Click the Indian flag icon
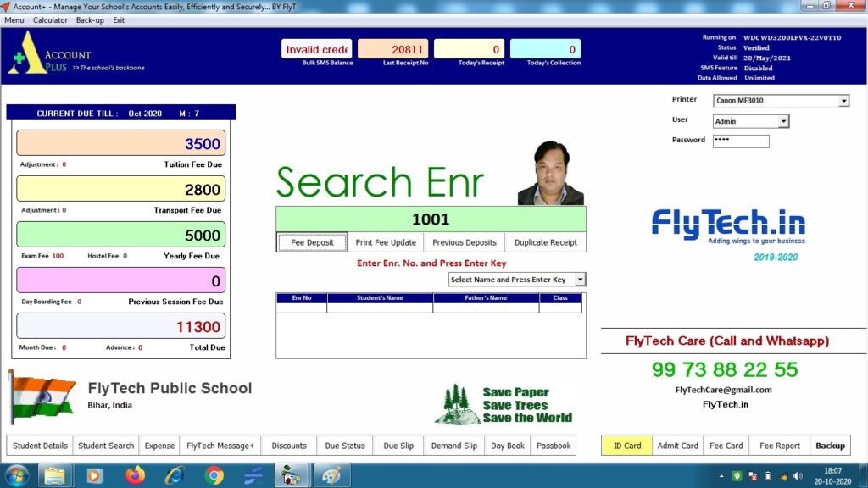 pyautogui.click(x=42, y=396)
